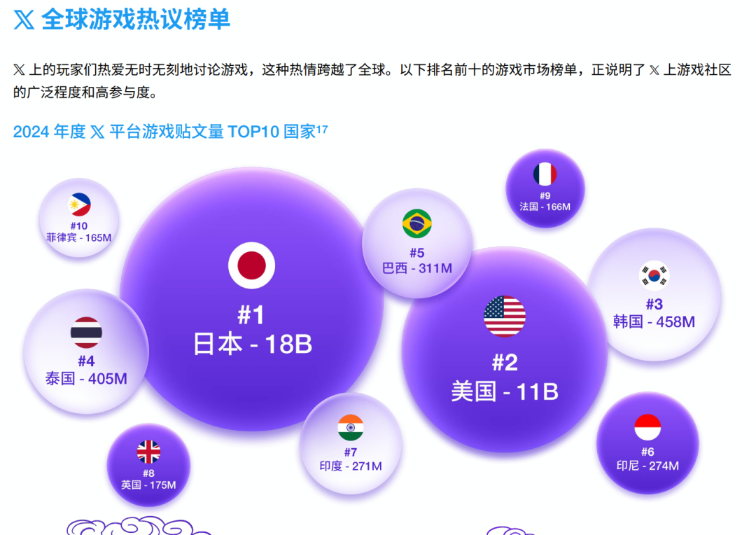The image size is (756, 535).
Task: Click the #1 rank number
Action: 252,315
